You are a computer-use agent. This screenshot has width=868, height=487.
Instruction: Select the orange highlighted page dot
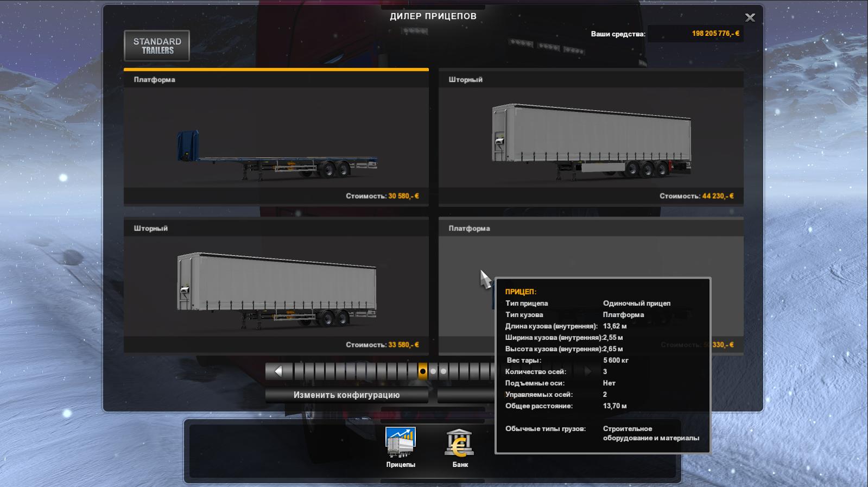tap(423, 371)
